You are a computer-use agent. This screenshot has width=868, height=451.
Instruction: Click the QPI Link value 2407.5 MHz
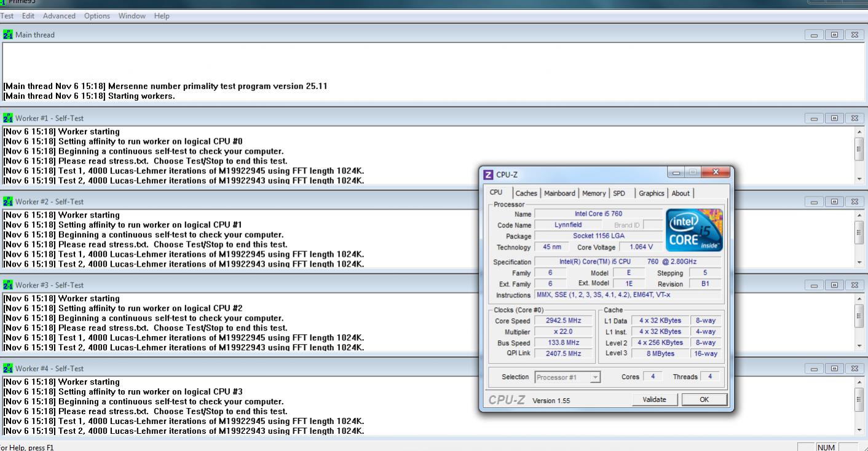564,354
